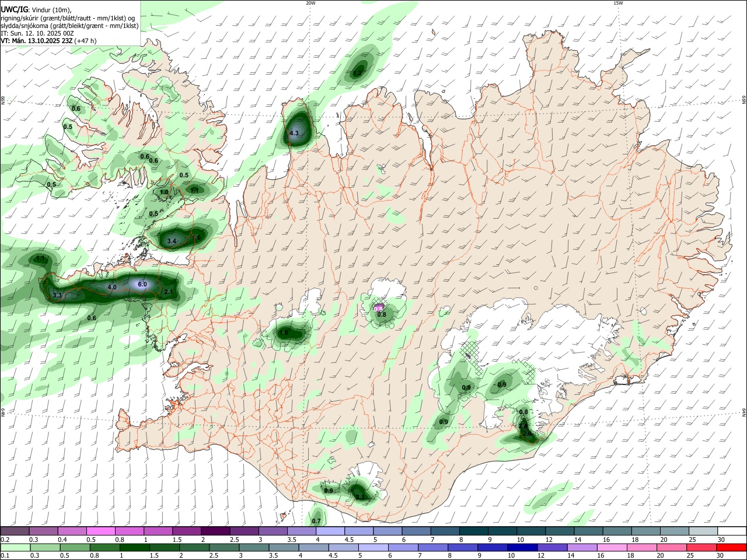Click the 6.0 precipitation maximum label
Viewport: 747px width, 560px height.
coord(142,284)
